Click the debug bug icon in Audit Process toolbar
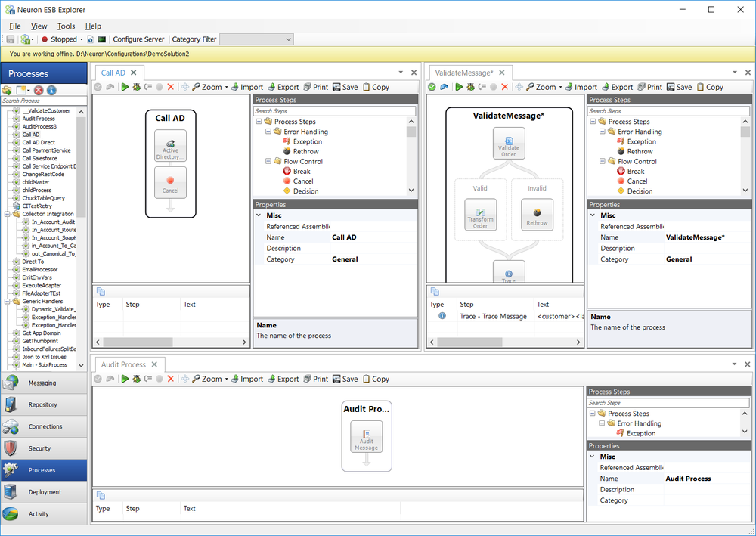The image size is (756, 536). [136, 379]
